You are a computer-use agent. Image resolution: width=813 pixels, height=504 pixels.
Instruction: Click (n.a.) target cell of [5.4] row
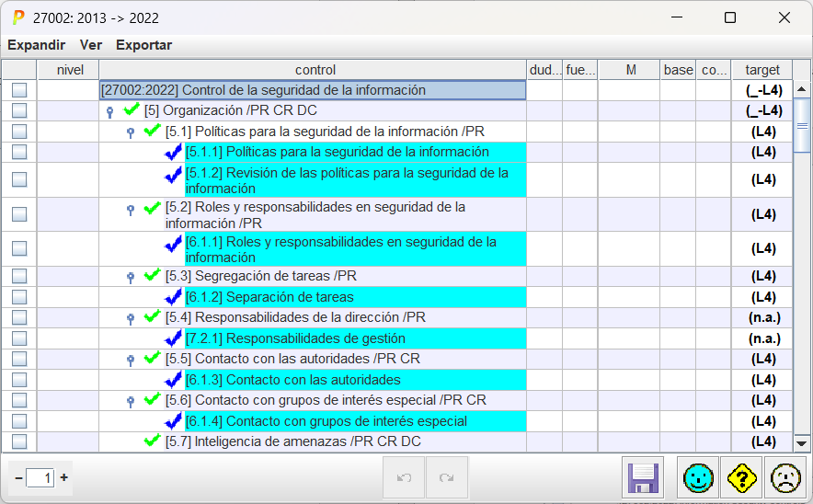[x=763, y=317]
